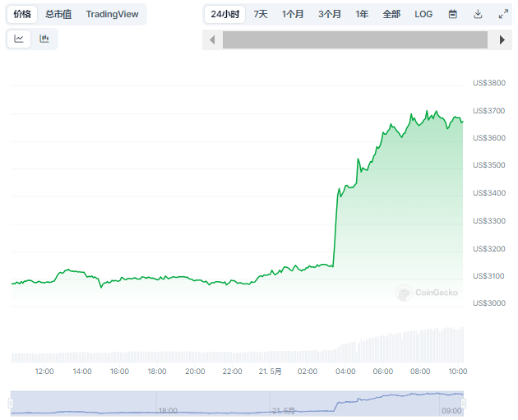
Task: Click the 21. 5月 date axis label
Action: click(270, 372)
